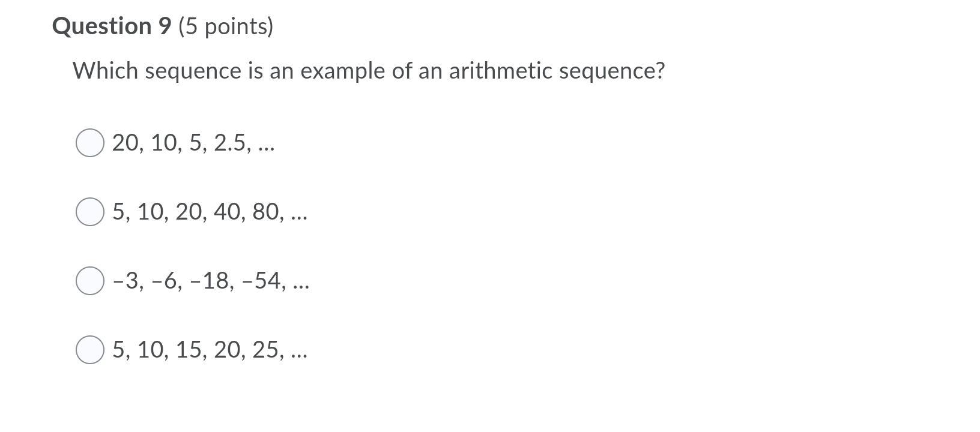The image size is (980, 432).
Task: Click the number 25 in the last option
Action: tap(265, 349)
